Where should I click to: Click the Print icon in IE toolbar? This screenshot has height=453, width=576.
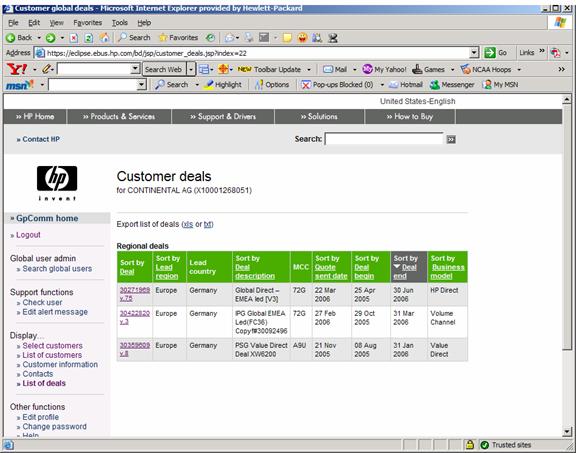[x=249, y=37]
